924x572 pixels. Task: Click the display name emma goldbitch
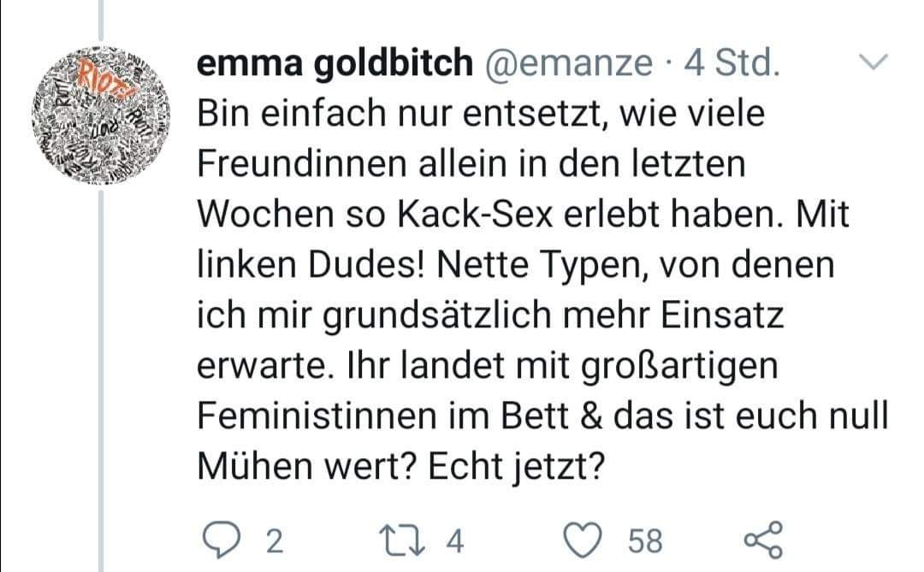(334, 63)
